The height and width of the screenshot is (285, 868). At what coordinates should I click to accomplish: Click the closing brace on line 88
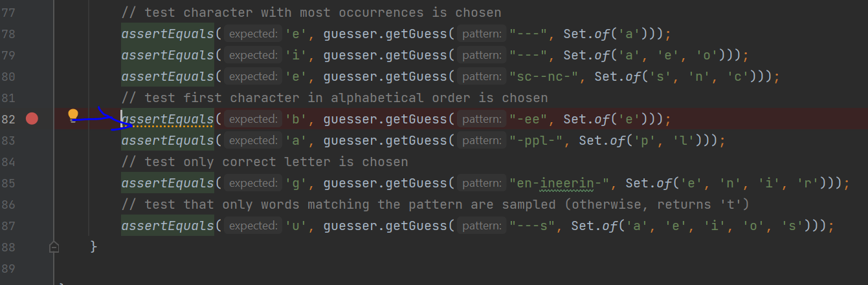pos(93,247)
